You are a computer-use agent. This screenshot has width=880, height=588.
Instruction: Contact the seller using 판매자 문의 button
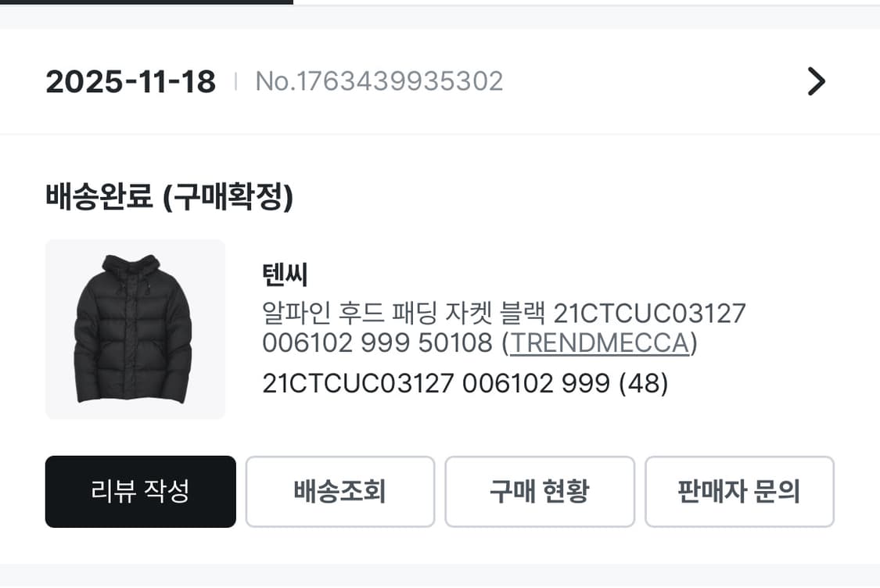pos(739,492)
